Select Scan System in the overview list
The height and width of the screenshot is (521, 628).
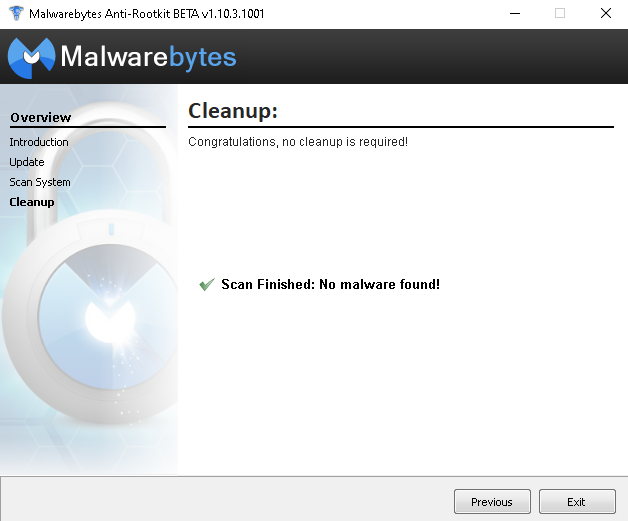(40, 182)
